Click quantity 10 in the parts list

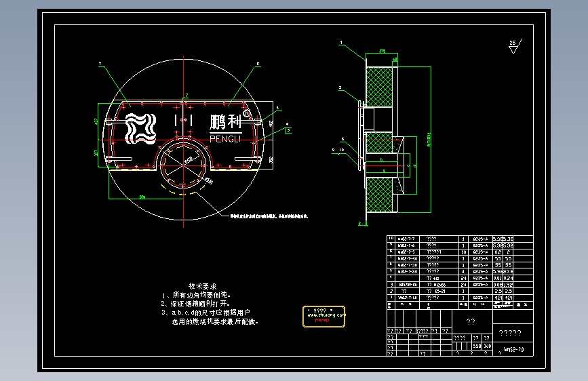point(464,252)
